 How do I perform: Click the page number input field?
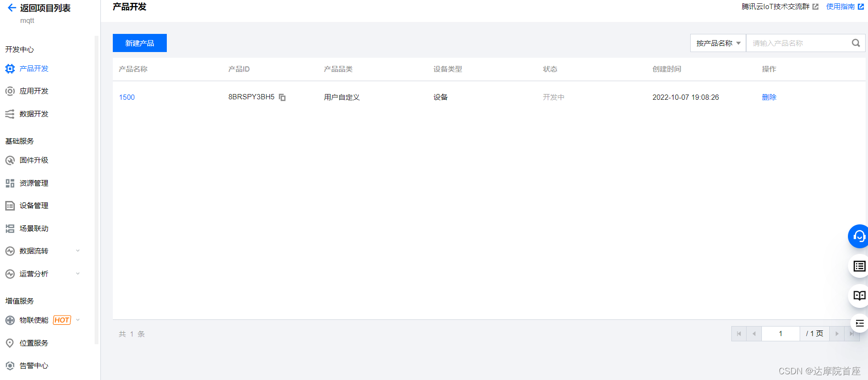[781, 334]
